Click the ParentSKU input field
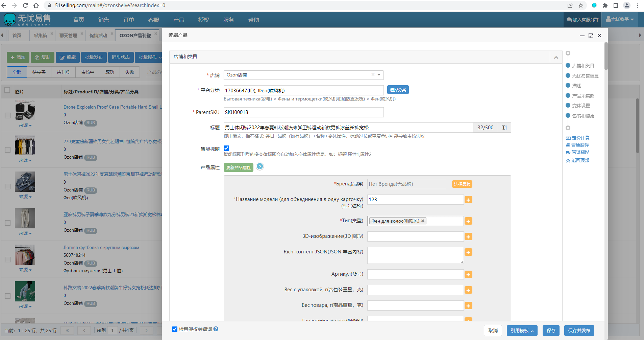This screenshot has height=340, width=644. [303, 112]
